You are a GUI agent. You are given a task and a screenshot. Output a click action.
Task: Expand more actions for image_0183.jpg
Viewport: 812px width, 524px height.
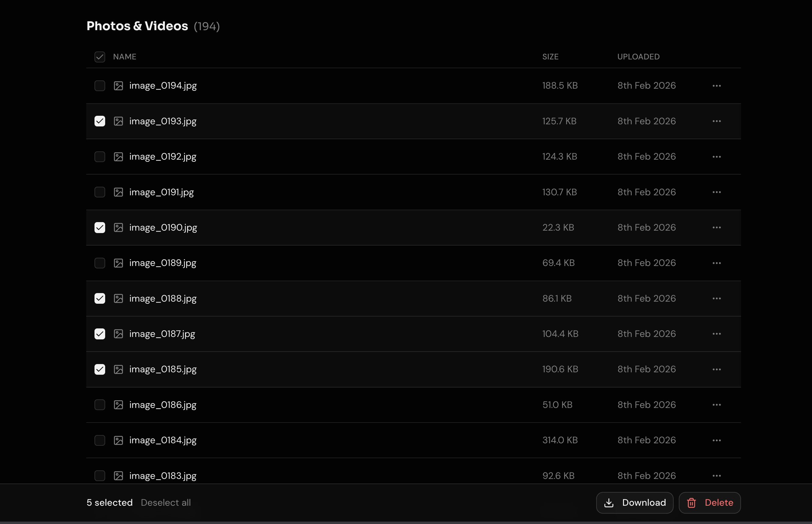pyautogui.click(x=716, y=476)
